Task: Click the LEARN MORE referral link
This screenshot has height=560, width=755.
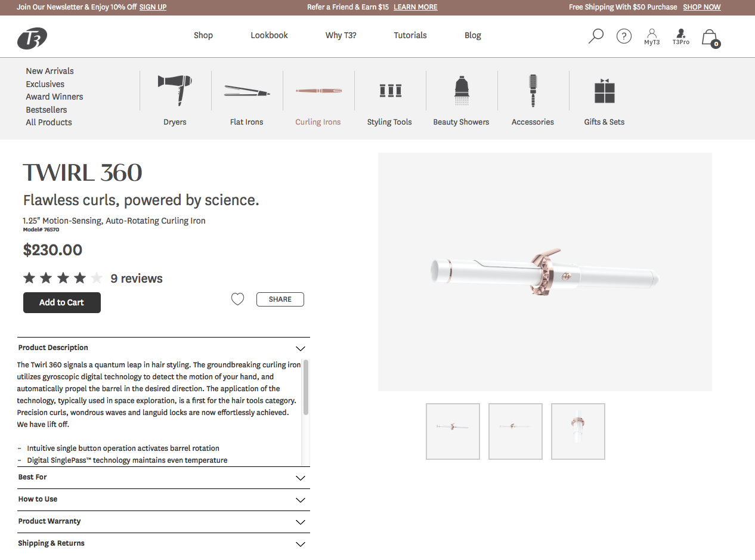Action: (416, 7)
